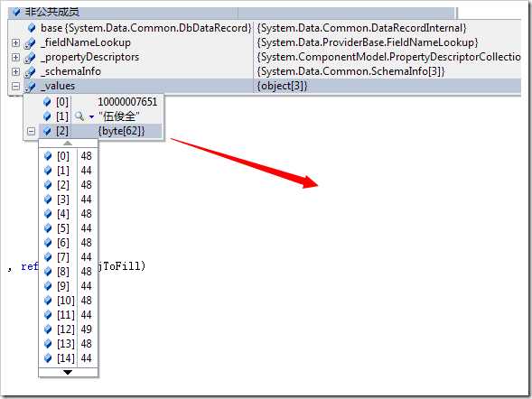Click the field icon of [1] "伍俊全"
532x399 pixels.
pyautogui.click(x=47, y=116)
